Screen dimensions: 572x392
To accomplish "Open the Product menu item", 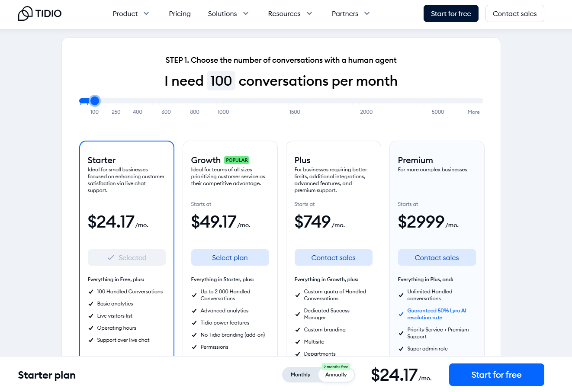I will (x=125, y=13).
